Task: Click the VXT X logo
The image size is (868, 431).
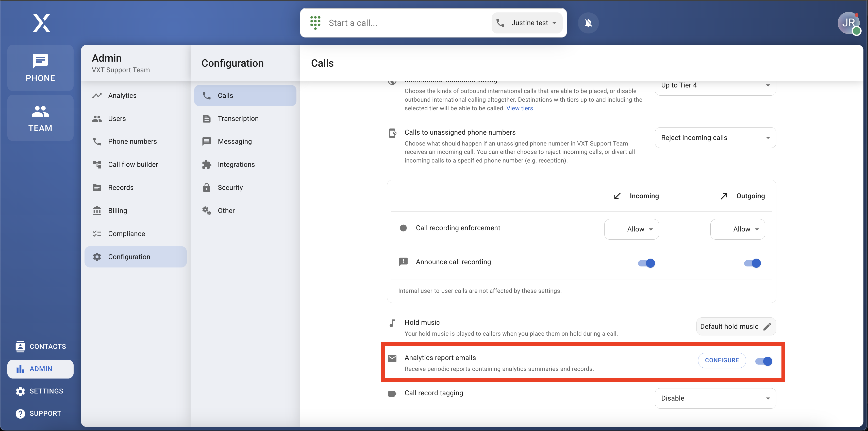Action: tap(41, 23)
